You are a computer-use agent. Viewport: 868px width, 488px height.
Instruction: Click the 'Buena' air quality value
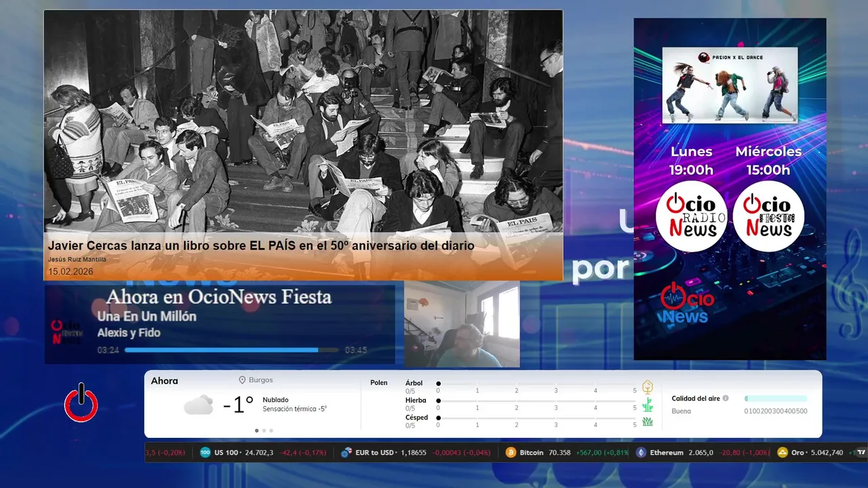682,411
